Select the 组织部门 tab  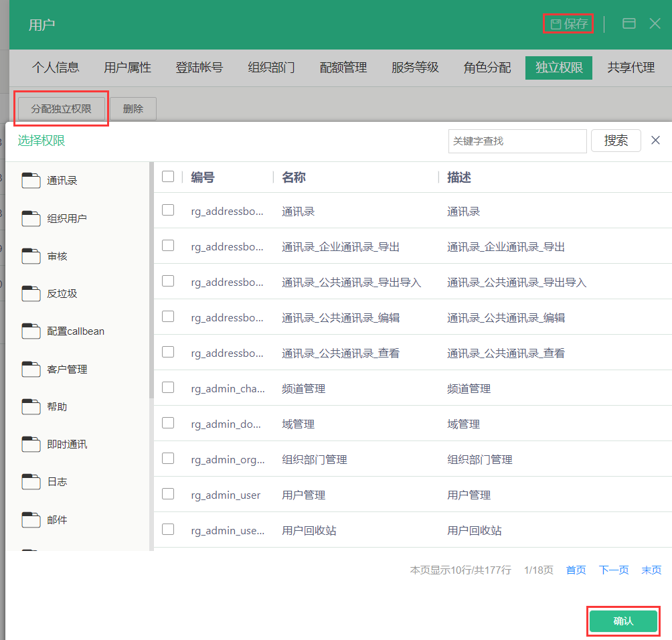click(x=271, y=68)
